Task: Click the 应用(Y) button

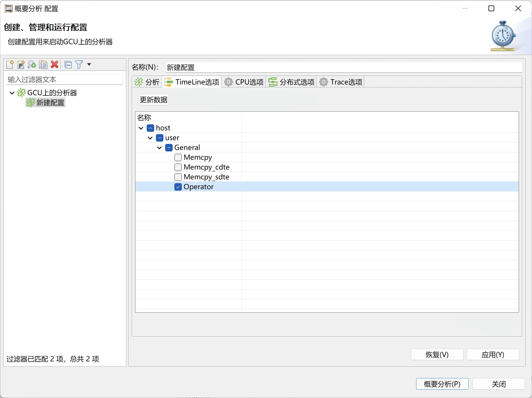Action: coord(493,354)
